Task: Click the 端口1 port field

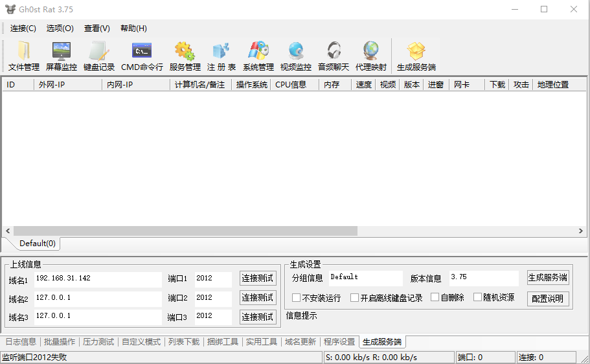Action: pos(213,279)
